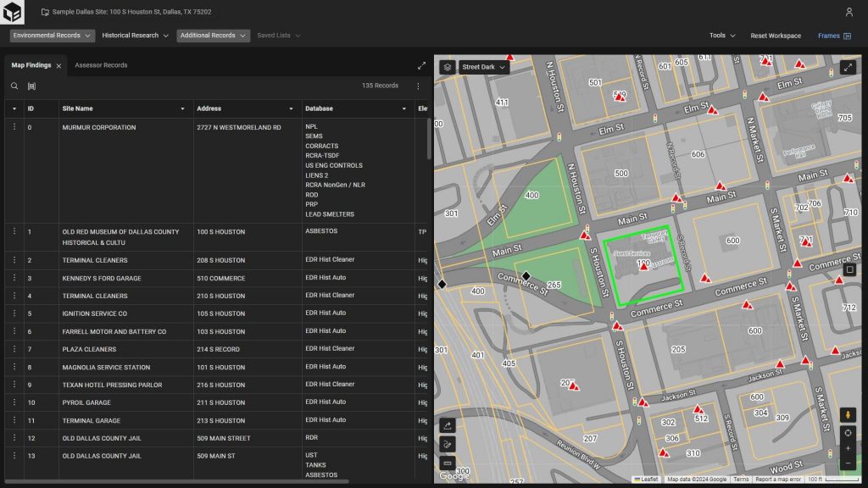Screen dimensions: 868x488
Task: Expand the Map Findings panel to fullscreen
Action: [x=421, y=66]
